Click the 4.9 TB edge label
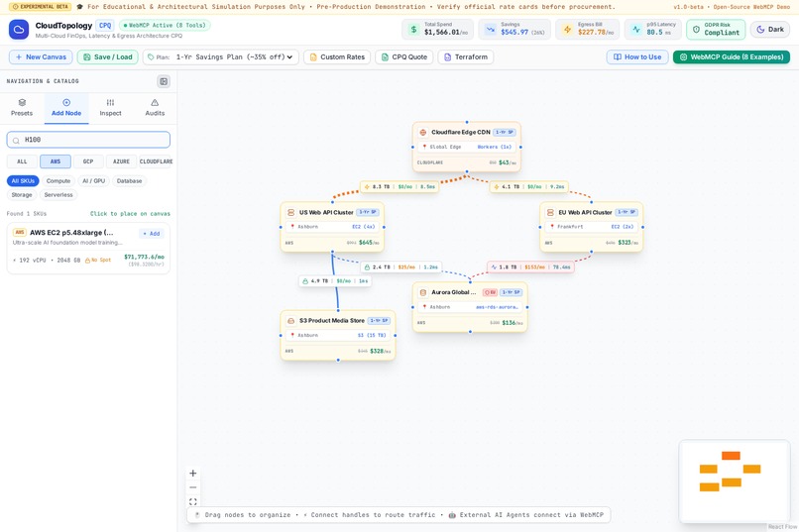Viewport: 799px width, 532px height. (x=335, y=281)
